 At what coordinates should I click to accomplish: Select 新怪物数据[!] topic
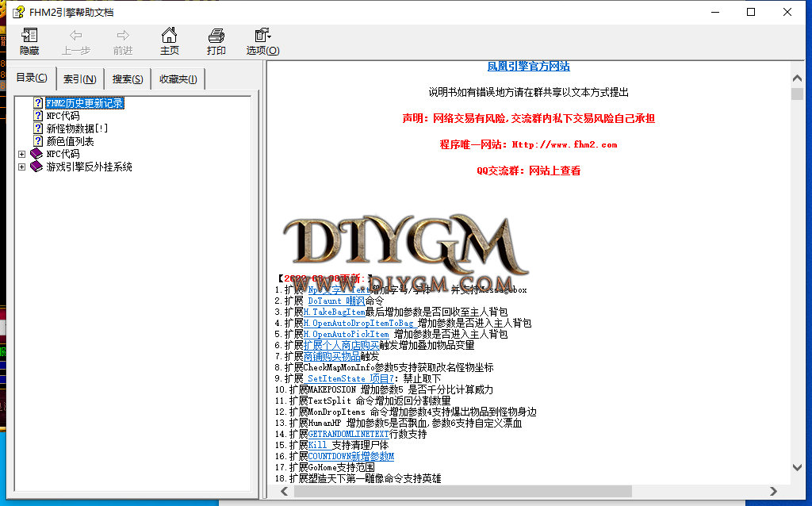(77, 128)
